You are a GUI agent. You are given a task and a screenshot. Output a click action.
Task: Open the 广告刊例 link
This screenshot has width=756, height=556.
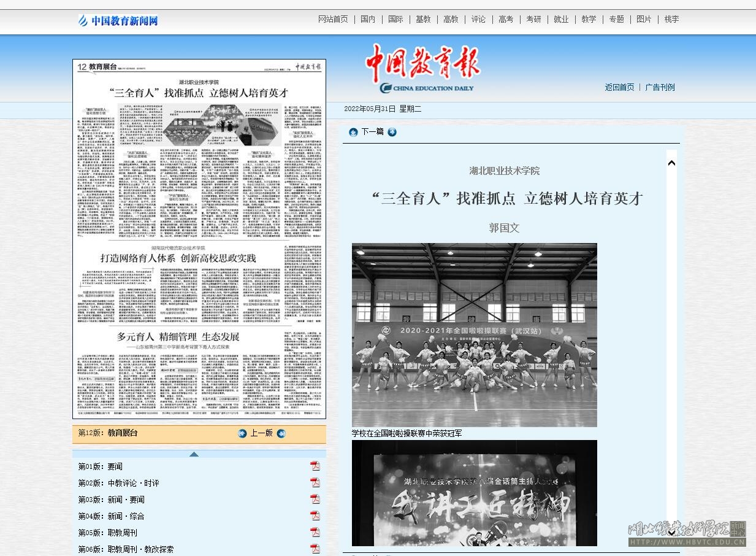pyautogui.click(x=660, y=87)
